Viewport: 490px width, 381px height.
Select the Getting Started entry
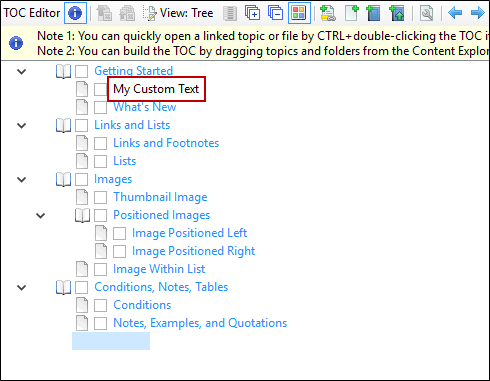point(133,71)
